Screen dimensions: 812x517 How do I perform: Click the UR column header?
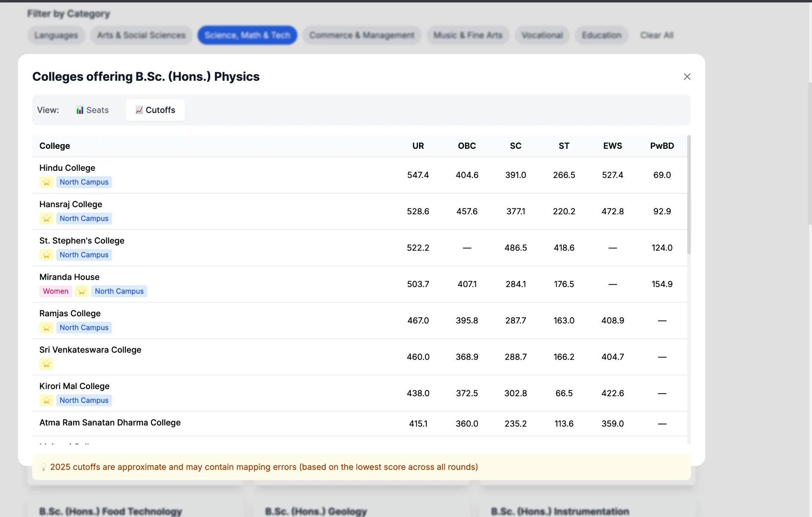418,146
